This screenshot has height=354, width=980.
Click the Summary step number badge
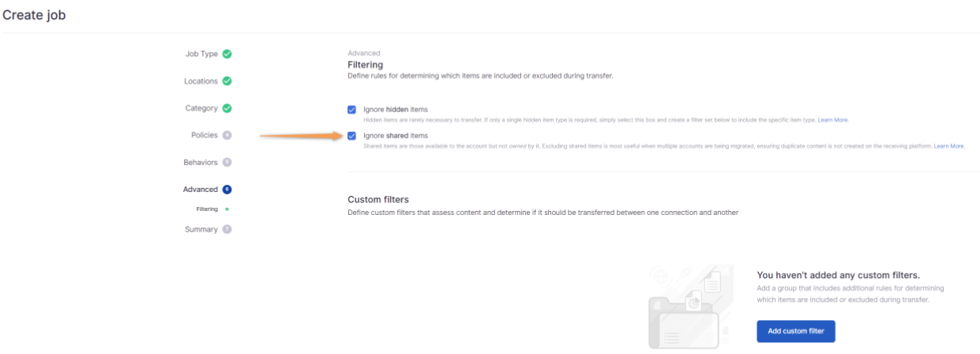click(x=227, y=229)
